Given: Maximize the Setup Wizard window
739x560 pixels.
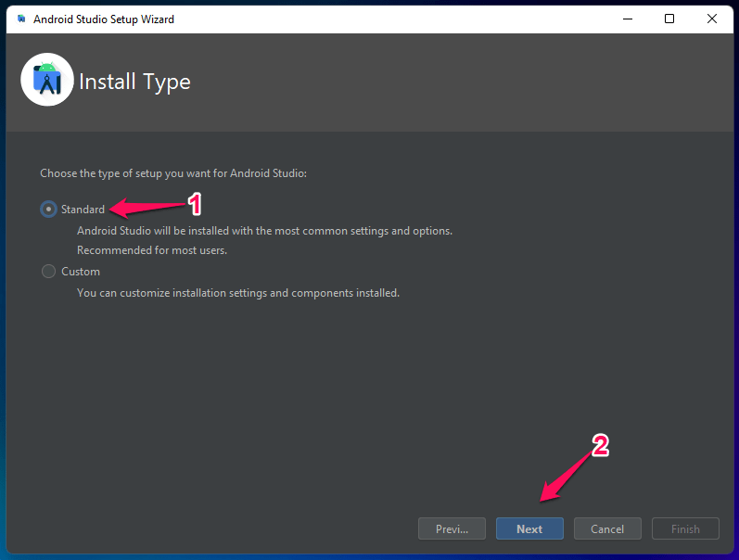Looking at the screenshot, I should [x=669, y=19].
